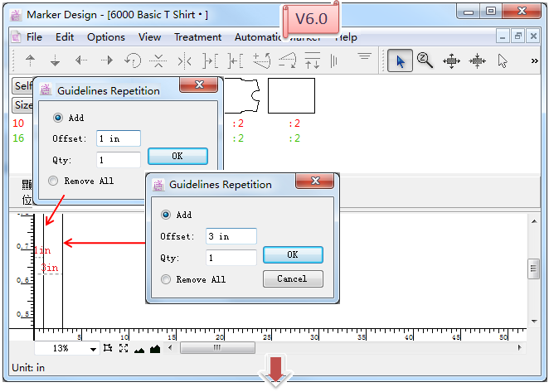549x392 pixels.
Task: Select Remove All in front dialog
Action: (166, 279)
